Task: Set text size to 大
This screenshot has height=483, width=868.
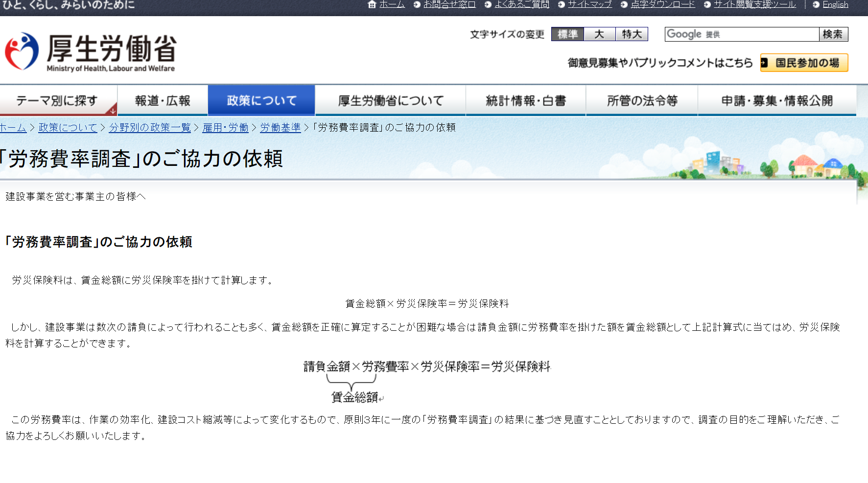Action: pos(599,34)
